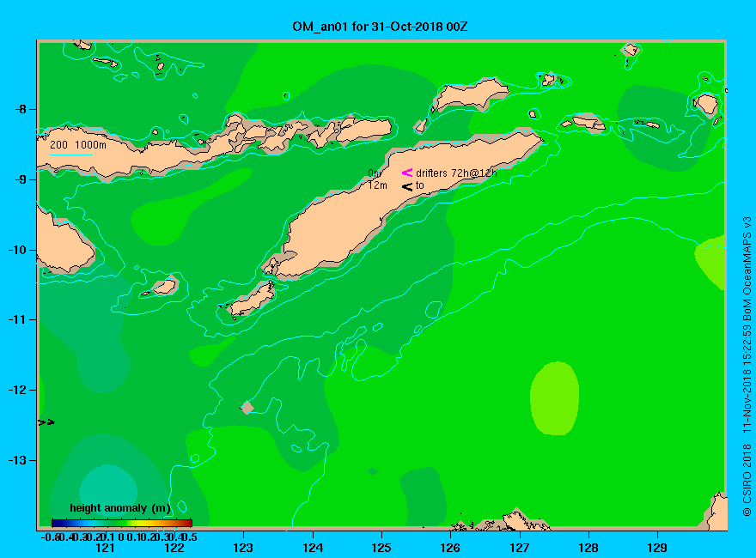Click the light green anomaly blob near 127.5E 12S

[x=554, y=398]
